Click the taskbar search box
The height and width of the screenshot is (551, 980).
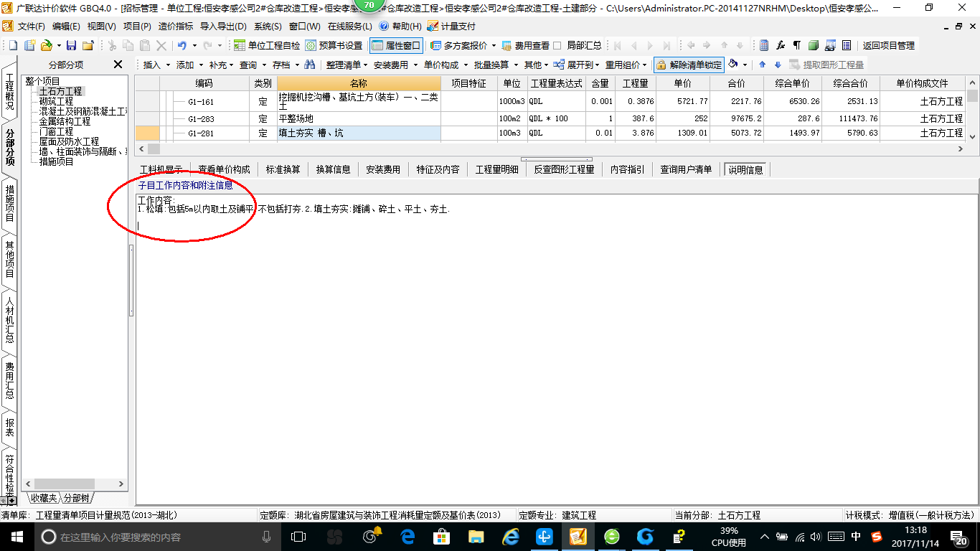pyautogui.click(x=156, y=537)
